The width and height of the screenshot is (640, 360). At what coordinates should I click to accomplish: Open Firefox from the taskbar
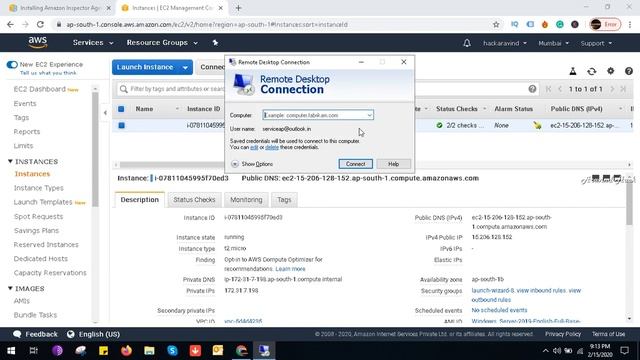pyautogui.click(x=127, y=351)
